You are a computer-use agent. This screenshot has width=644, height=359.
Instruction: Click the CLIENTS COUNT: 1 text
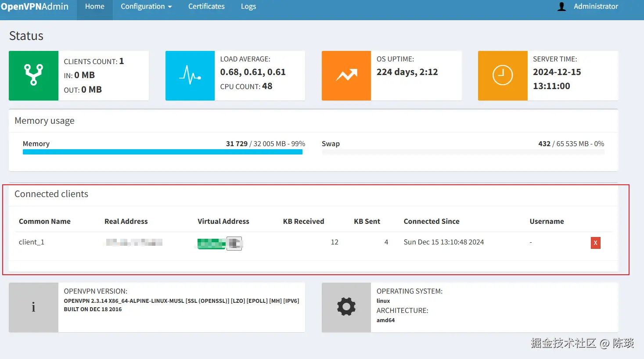[x=94, y=61]
